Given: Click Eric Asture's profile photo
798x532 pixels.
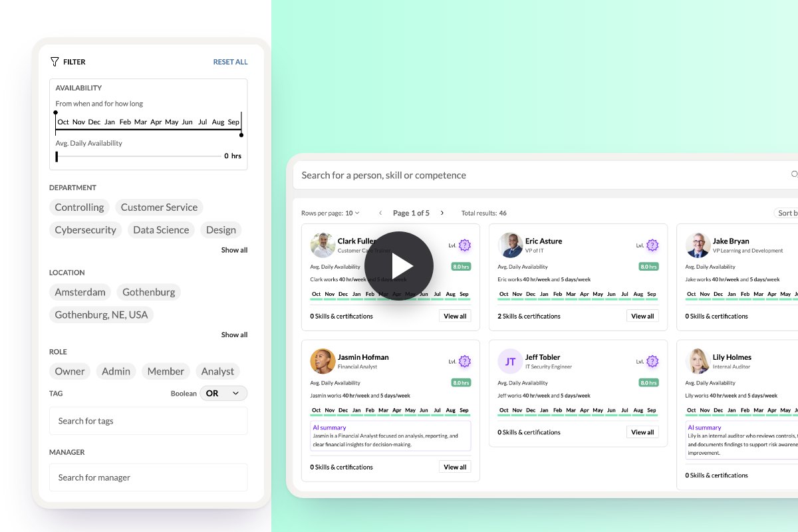Looking at the screenshot, I should click(510, 245).
